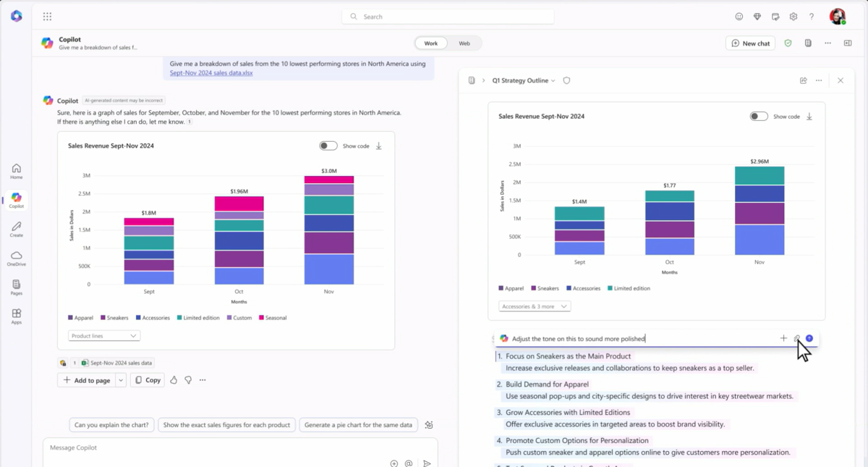Viewport: 868px width, 467px height.
Task: Click the page icon before Q1 Strategy Outline
Action: point(472,80)
